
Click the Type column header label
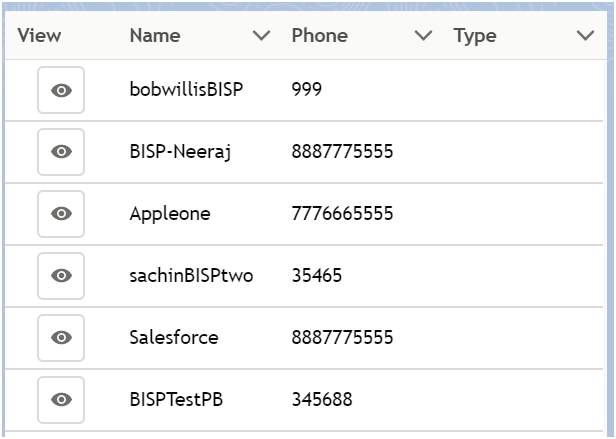coord(475,36)
